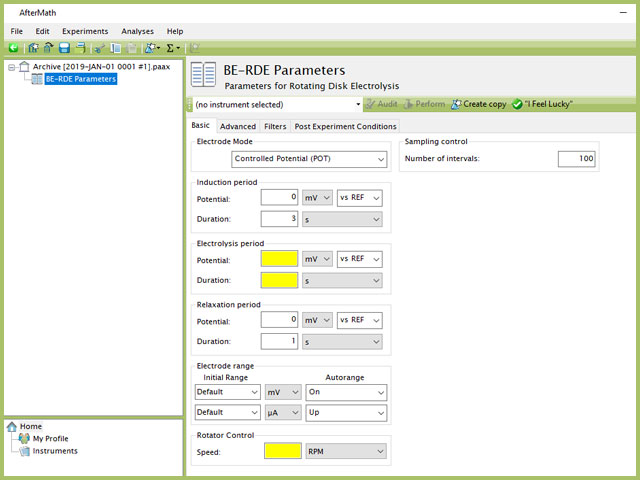Click the yellow Rotator Speed field
The width and height of the screenshot is (640, 480).
[x=283, y=451]
